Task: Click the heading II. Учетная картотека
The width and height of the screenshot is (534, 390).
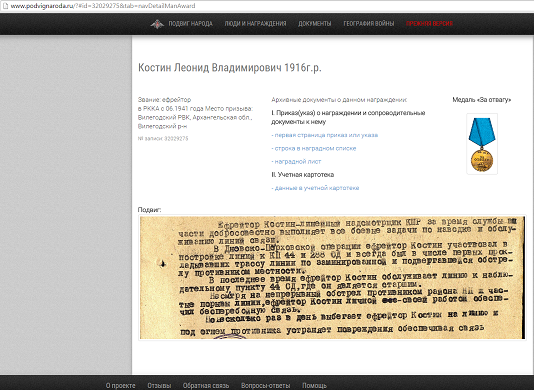Action: (x=302, y=174)
